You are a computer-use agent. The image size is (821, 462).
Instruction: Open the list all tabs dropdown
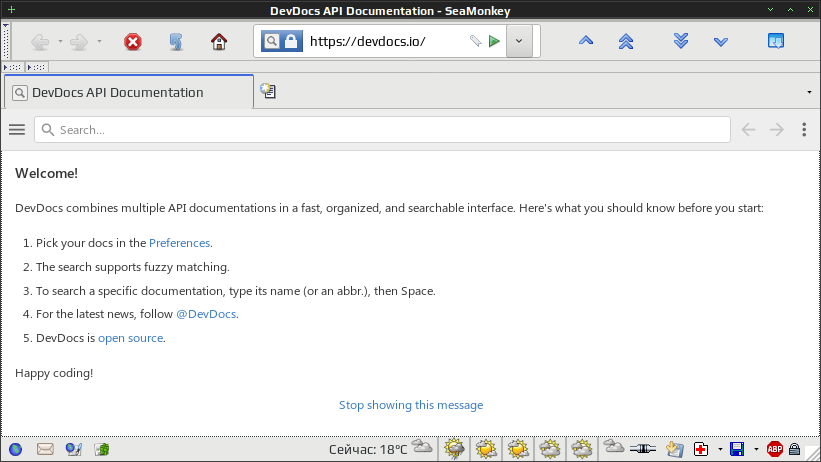tap(809, 92)
